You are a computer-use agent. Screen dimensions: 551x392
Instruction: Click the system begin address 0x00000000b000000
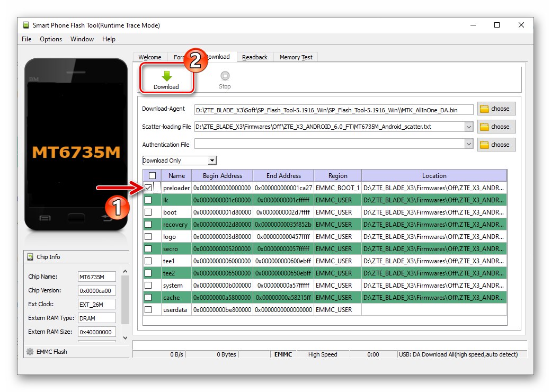click(222, 285)
